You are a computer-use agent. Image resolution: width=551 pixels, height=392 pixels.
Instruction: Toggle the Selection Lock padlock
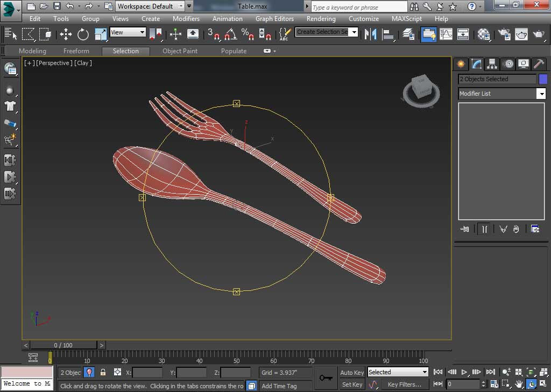[x=103, y=372]
